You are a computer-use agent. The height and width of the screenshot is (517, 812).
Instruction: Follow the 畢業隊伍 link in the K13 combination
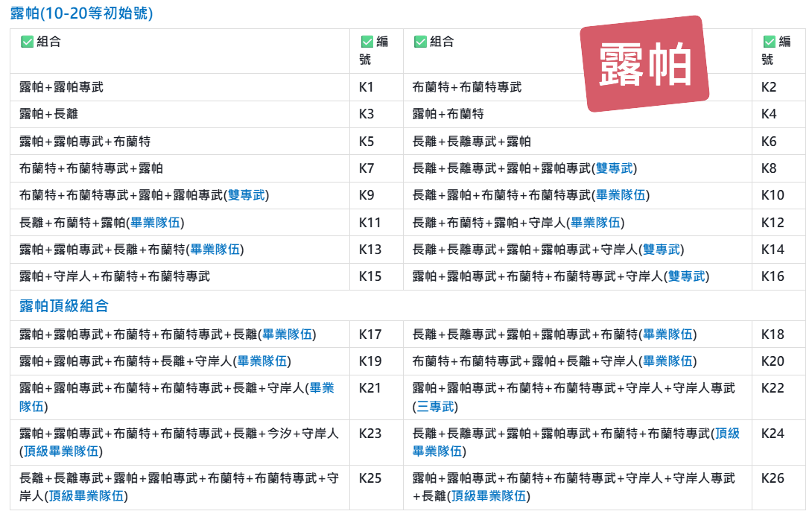(x=217, y=249)
